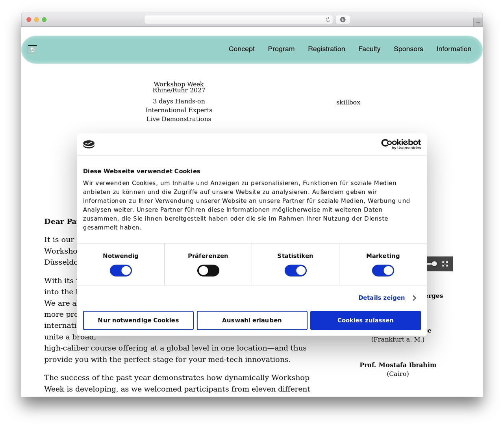Image resolution: width=504 pixels, height=427 pixels.
Task: Open the Program menu item
Action: pyautogui.click(x=281, y=49)
